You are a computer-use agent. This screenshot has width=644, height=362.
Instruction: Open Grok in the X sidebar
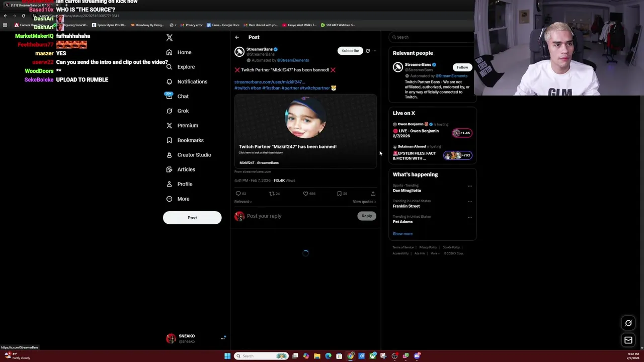[x=177, y=111]
